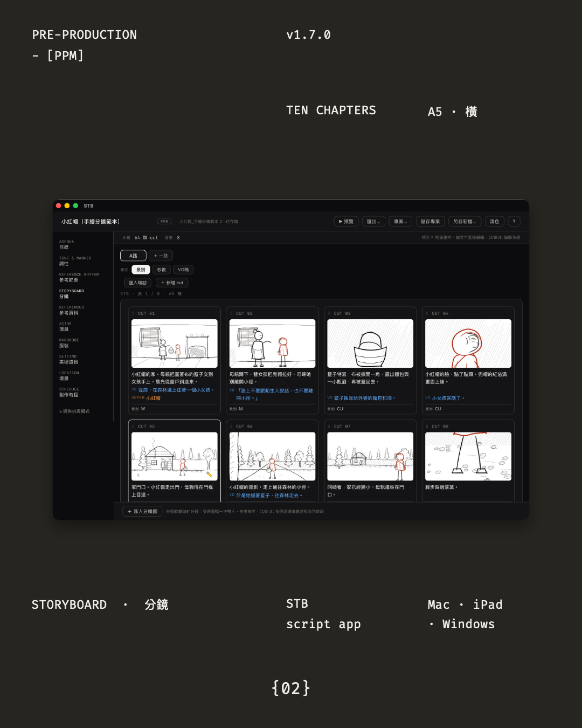Screen dimensions: 582x728
Task: Open the WARDROBE 服裝 section
Action: [x=69, y=343]
